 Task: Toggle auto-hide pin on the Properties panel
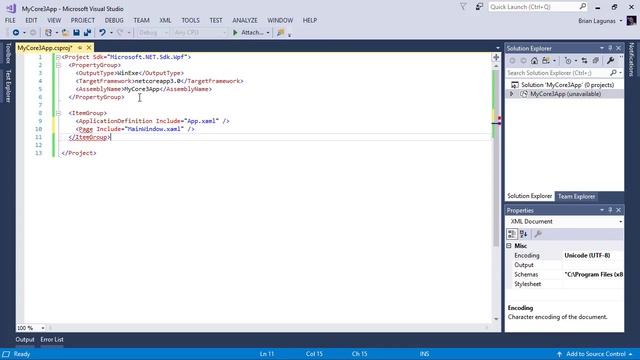(610, 210)
